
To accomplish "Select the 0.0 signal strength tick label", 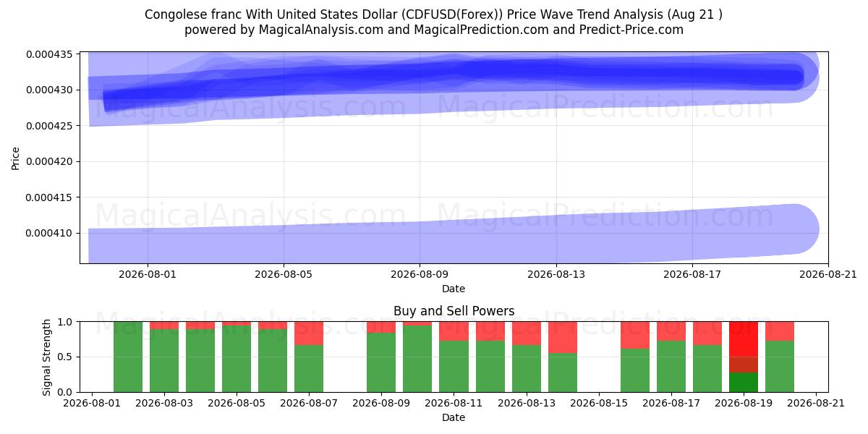I will pos(66,392).
